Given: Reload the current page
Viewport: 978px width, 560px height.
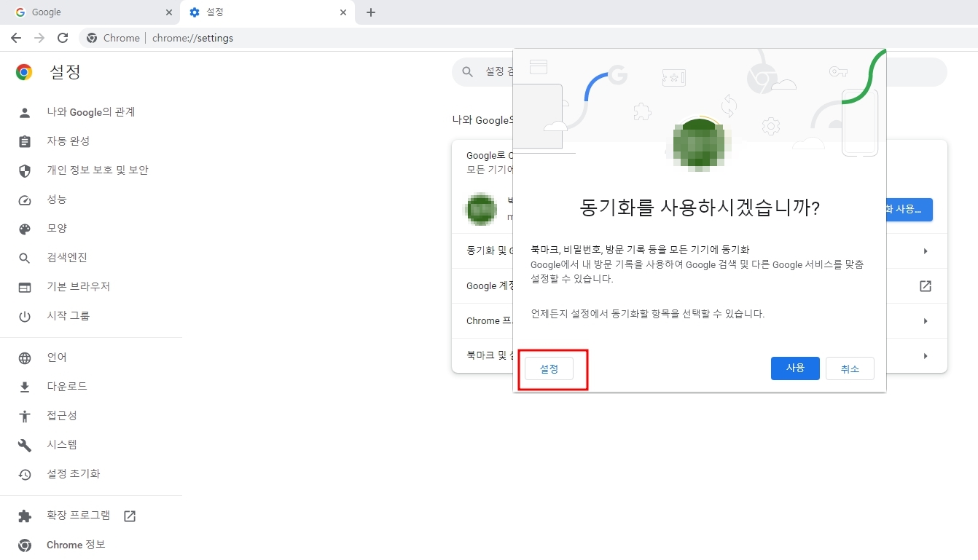Looking at the screenshot, I should pyautogui.click(x=63, y=38).
